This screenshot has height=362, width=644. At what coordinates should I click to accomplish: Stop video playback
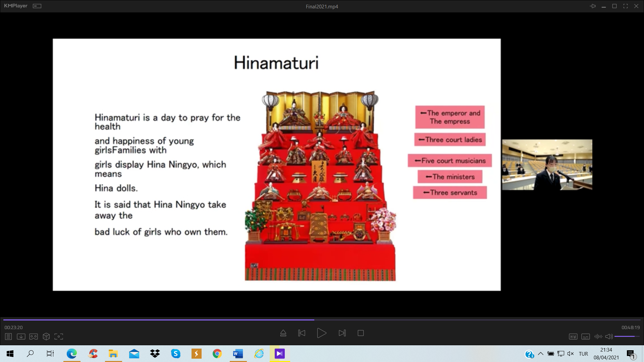[361, 333]
